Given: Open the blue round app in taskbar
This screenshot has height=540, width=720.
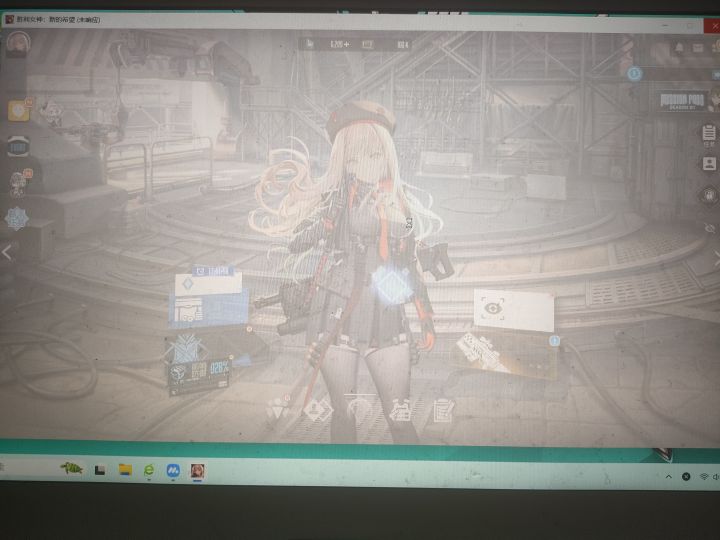Looking at the screenshot, I should [173, 470].
